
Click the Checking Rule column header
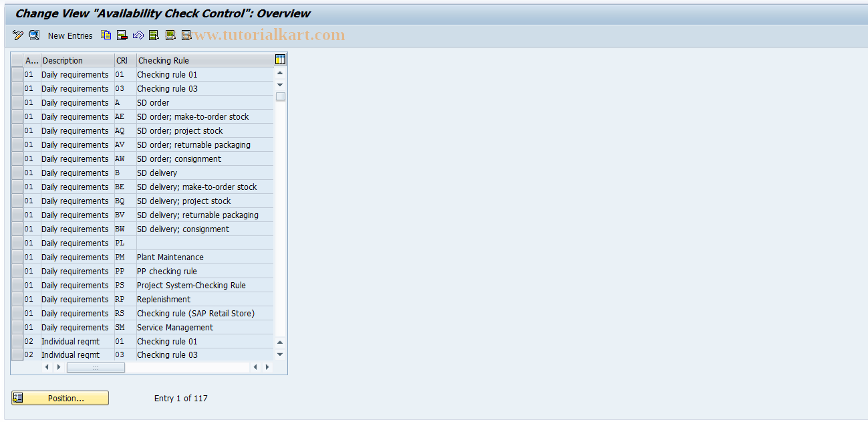tap(205, 60)
